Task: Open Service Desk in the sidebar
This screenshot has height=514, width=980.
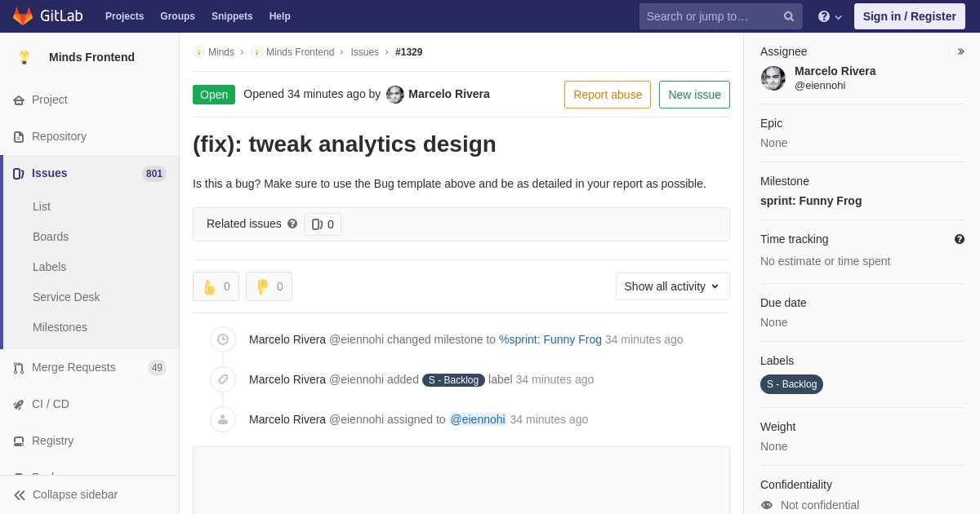Action: click(66, 297)
